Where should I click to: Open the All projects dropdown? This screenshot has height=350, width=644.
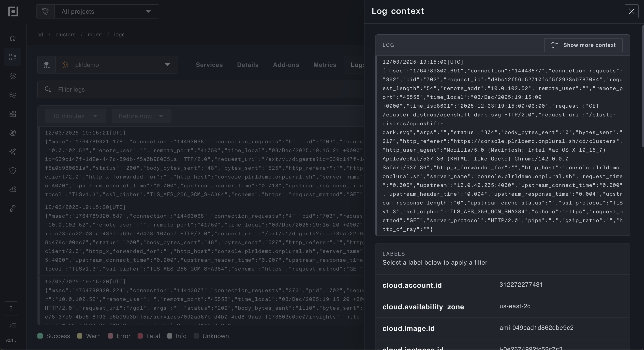click(x=106, y=11)
